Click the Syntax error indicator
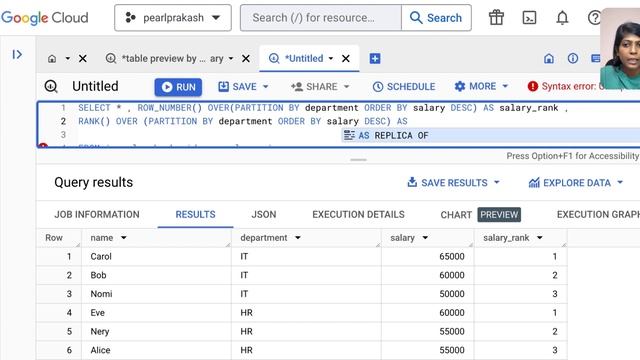Screen dimensions: 640x360 [565, 86]
